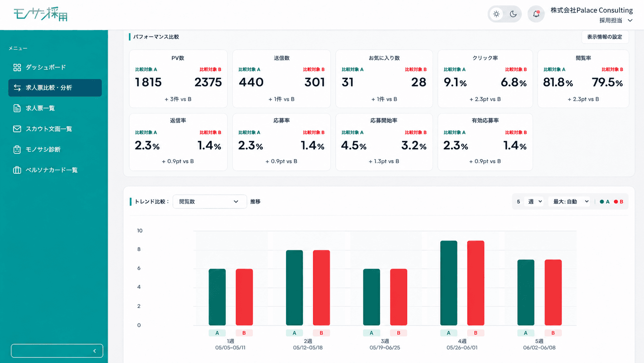Open the 閲覧数 trend metric dropdown
This screenshot has height=363, width=644.
[210, 202]
